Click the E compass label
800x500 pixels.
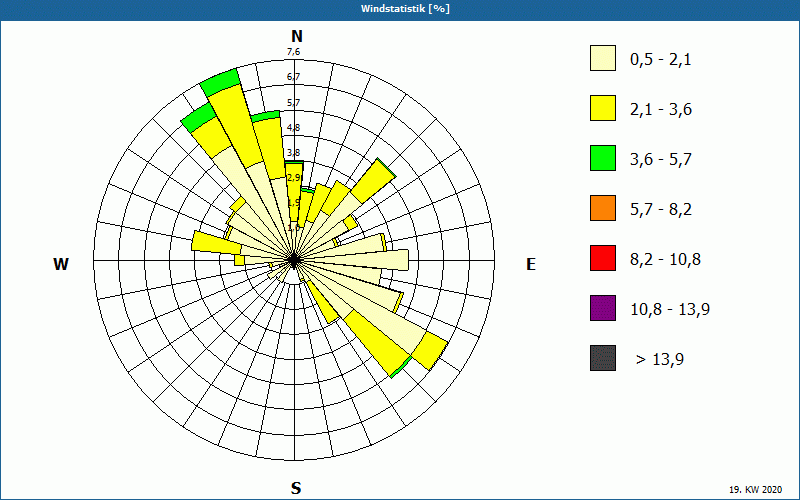531,264
